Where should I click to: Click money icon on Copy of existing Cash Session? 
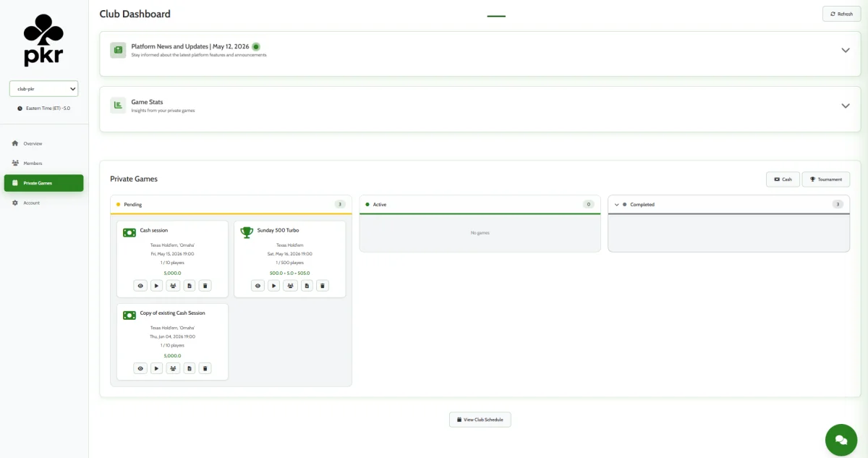pyautogui.click(x=129, y=315)
